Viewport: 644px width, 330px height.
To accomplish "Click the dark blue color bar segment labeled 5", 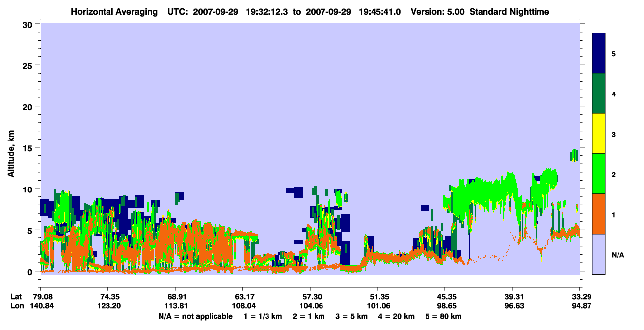I will (599, 53).
